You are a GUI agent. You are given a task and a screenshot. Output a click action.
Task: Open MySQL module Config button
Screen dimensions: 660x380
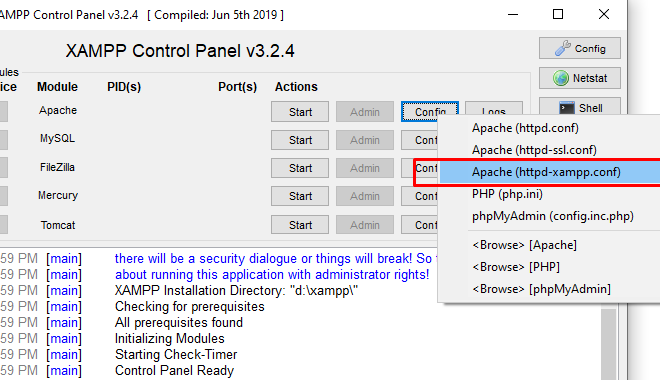pyautogui.click(x=419, y=140)
